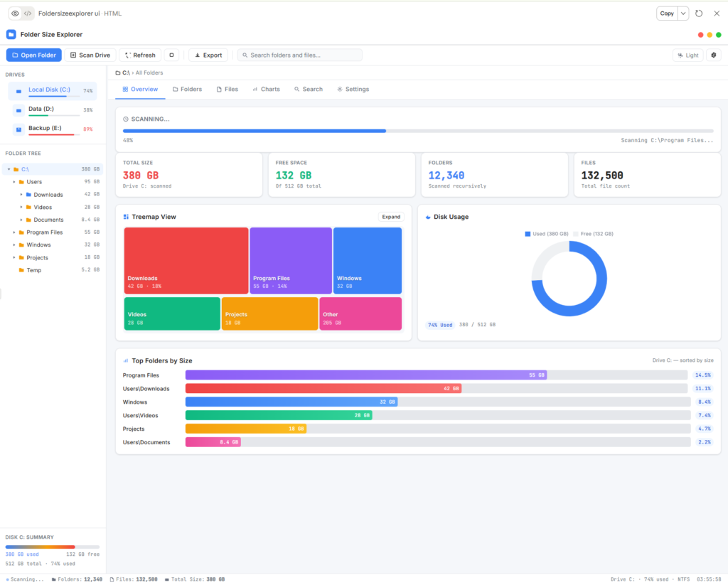This screenshot has height=585, width=728.
Task: Start a scan with the Scan Drive icon
Action: (x=74, y=55)
